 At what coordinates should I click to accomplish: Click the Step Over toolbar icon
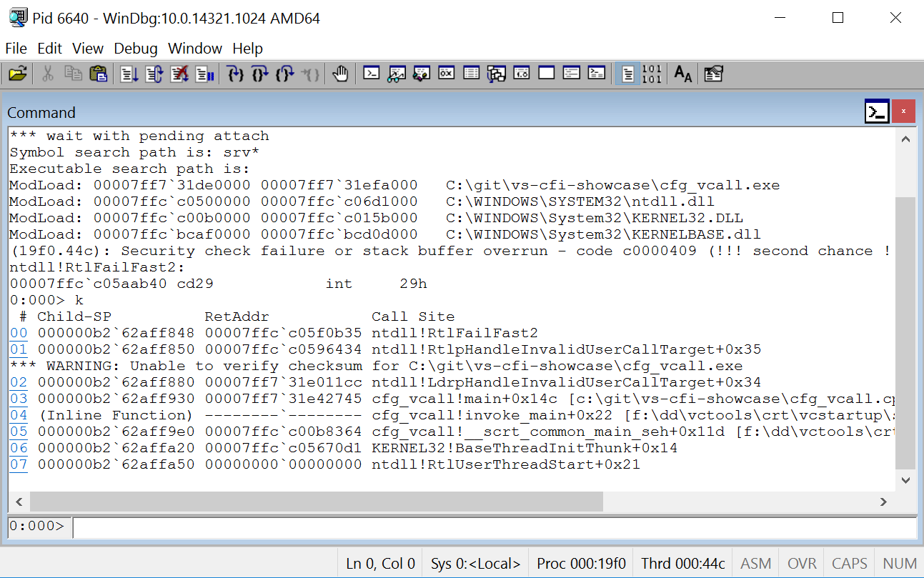[260, 74]
